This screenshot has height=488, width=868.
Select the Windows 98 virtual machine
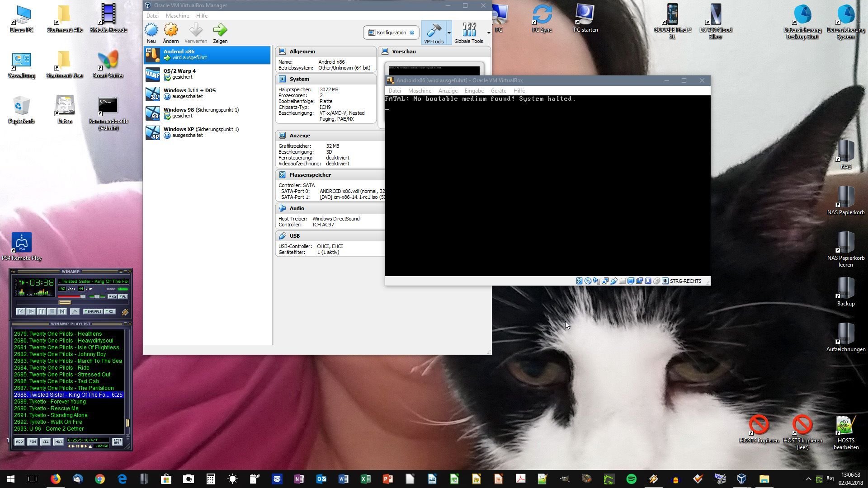click(207, 113)
